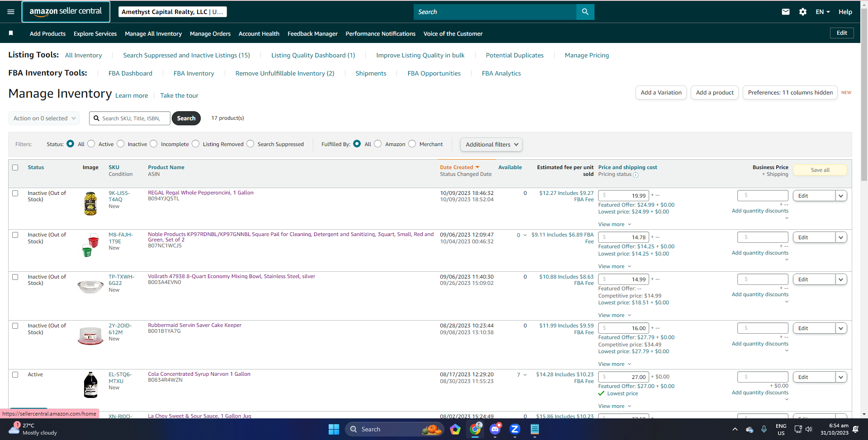Select the Cola Concentrated Syrup row checkbox
This screenshot has width=868, height=440.
15,374
